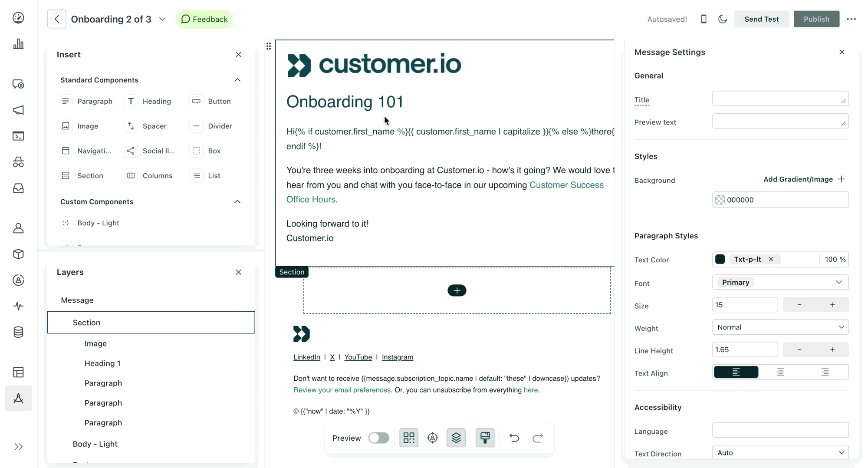The height and width of the screenshot is (468, 868).
Task: Set text align to left
Action: (x=736, y=372)
